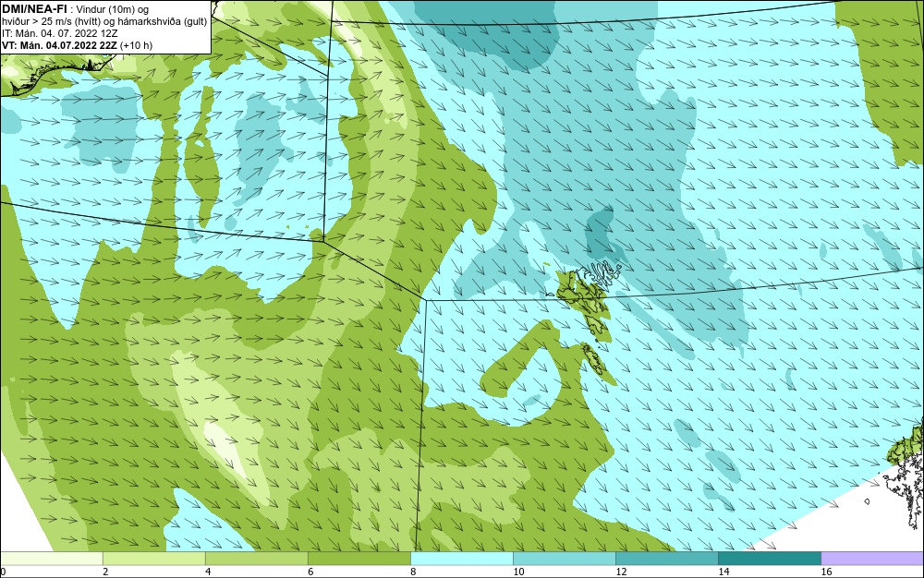Screen dimensions: 924x578
Task: Select the 8–10 m/s pale cyan legend swatch
Action: tap(461, 559)
